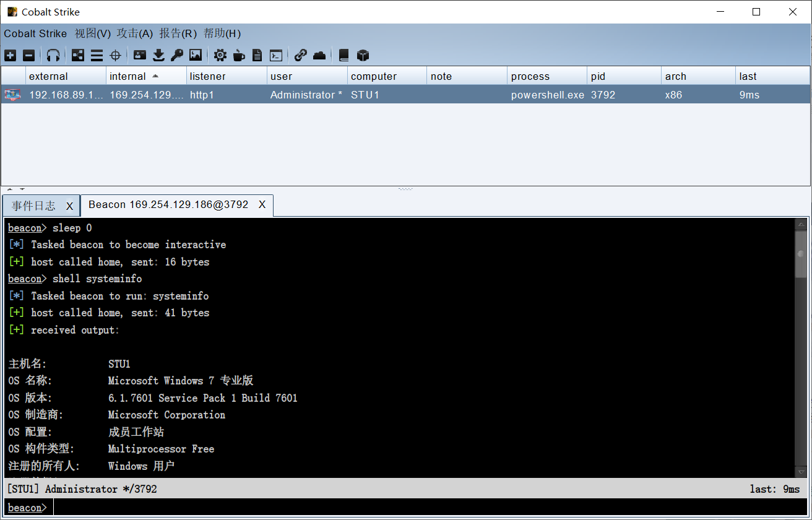Switch to target view crosshair icon
The height and width of the screenshot is (520, 812).
pyautogui.click(x=115, y=55)
